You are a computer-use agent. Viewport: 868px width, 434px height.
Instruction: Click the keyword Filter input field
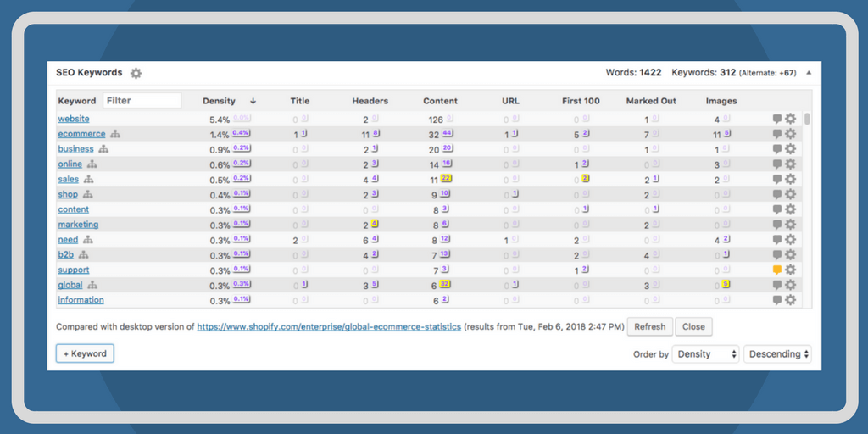[x=142, y=101]
